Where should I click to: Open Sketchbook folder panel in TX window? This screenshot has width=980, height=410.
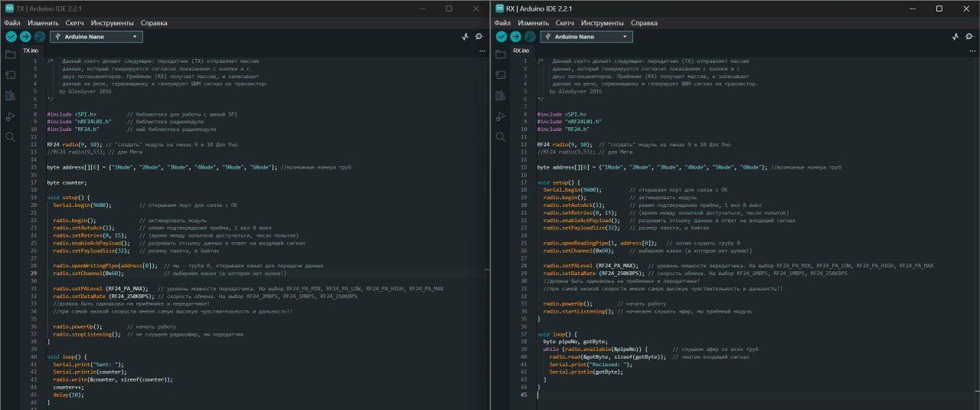pos(10,54)
